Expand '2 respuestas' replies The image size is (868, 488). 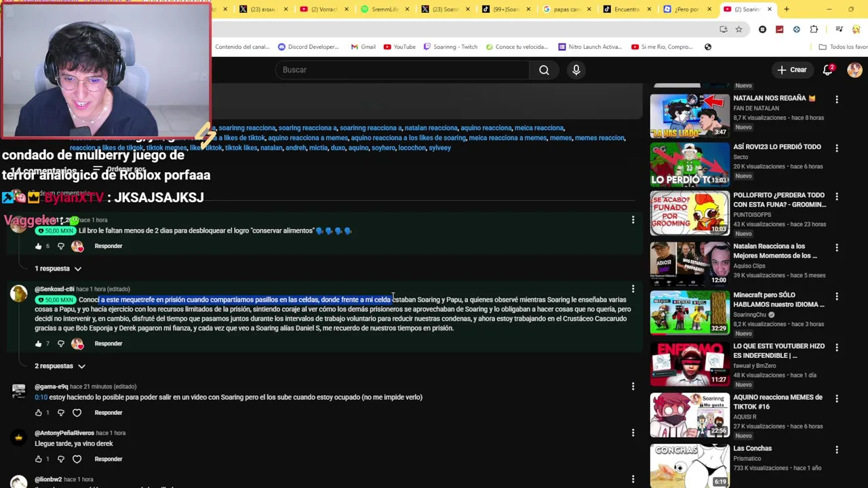pyautogui.click(x=60, y=366)
